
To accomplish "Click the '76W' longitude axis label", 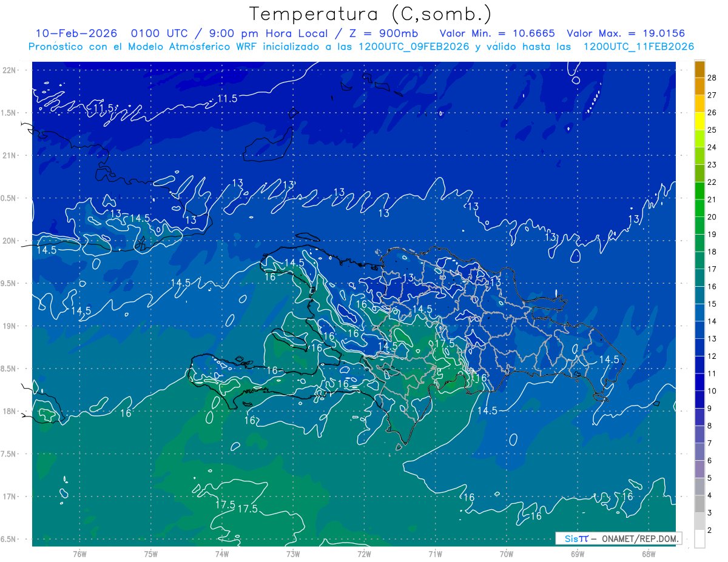I will point(79,555).
